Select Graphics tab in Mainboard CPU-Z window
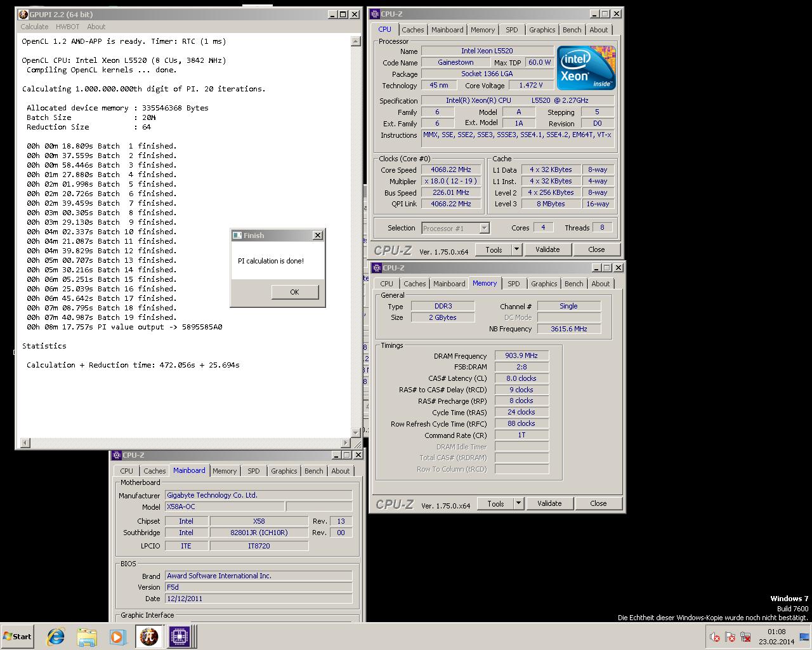This screenshot has height=650, width=812. [x=284, y=471]
